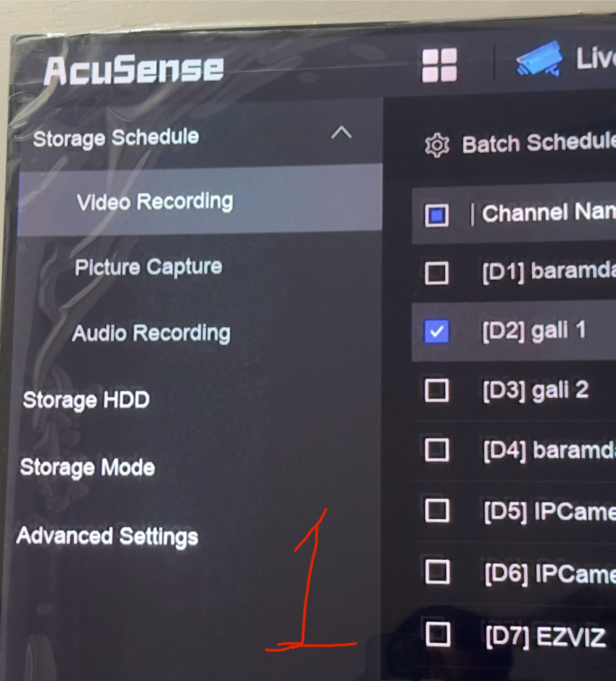The height and width of the screenshot is (681, 616).
Task: Tick the [D5] IPCamera checkbox
Action: coord(437,510)
